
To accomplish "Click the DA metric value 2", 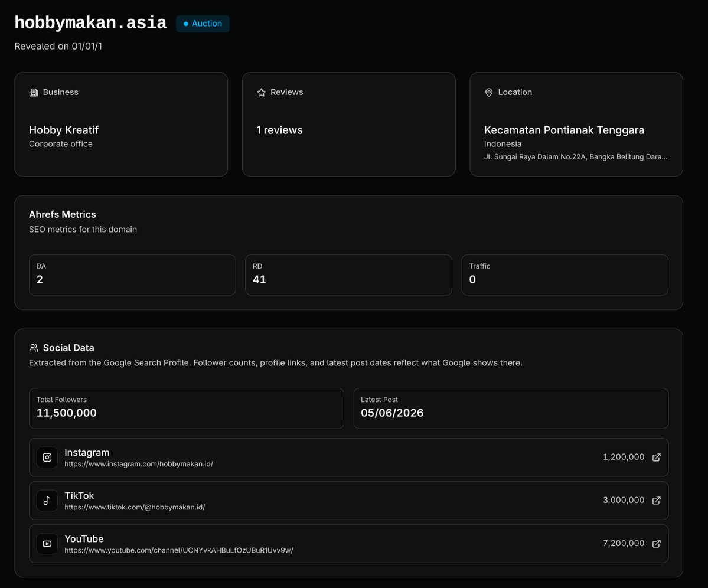I will 40,280.
